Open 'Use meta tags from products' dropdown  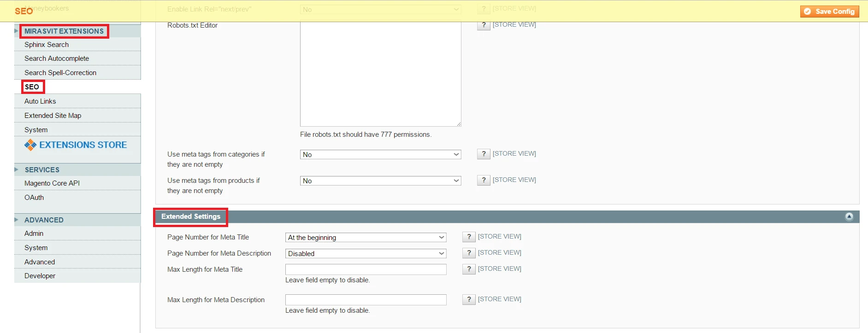coord(380,181)
